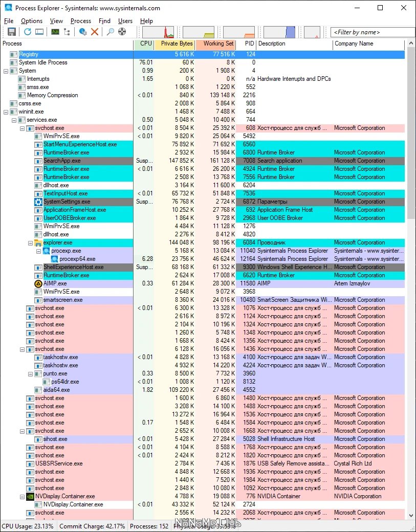Click the USBSRService.exe process icon
This screenshot has width=416, height=532.
[30, 463]
